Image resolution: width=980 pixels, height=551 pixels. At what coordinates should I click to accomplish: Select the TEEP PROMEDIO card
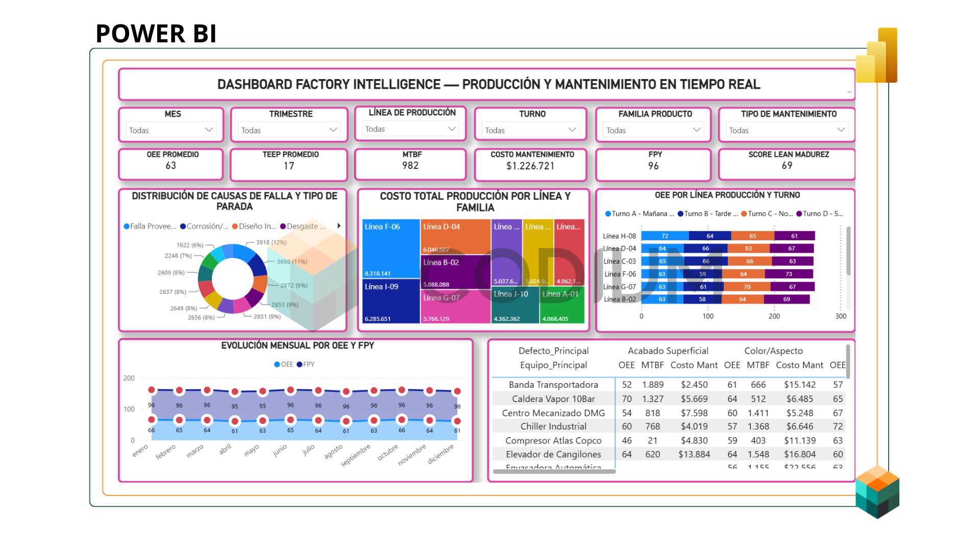coord(289,164)
